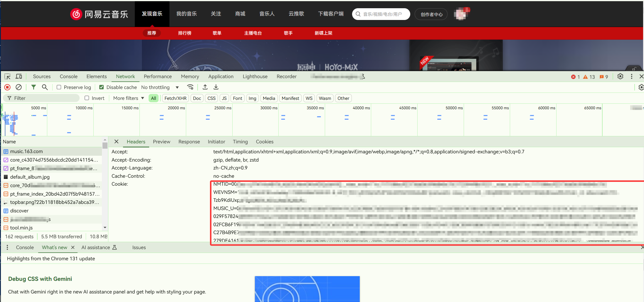Click the 创作者中心 button

click(431, 14)
